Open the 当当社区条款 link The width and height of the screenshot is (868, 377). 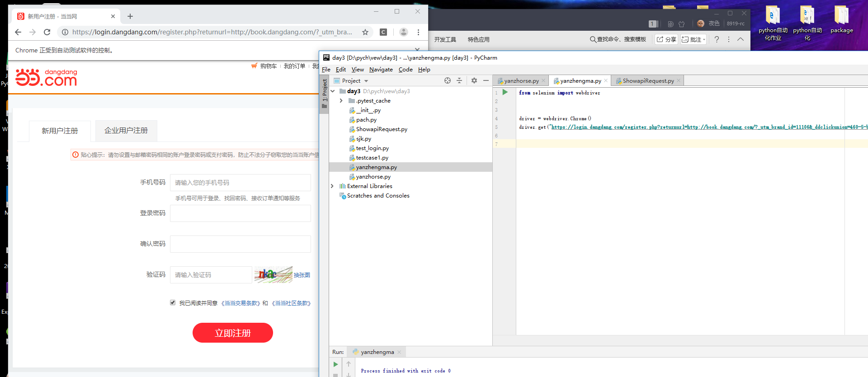tap(292, 303)
